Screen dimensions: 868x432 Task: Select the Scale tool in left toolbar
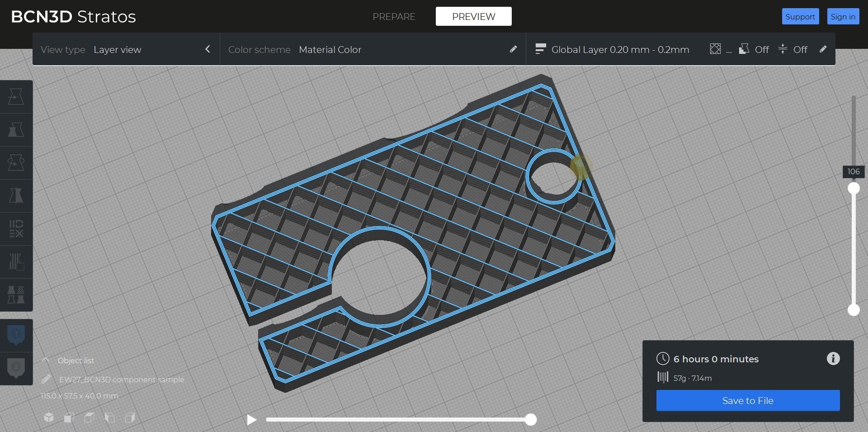pyautogui.click(x=16, y=130)
